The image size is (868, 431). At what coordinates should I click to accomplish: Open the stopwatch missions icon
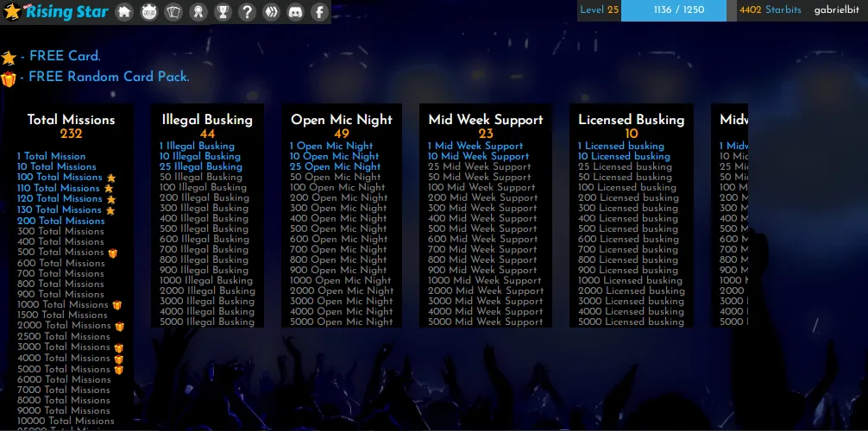[x=149, y=11]
